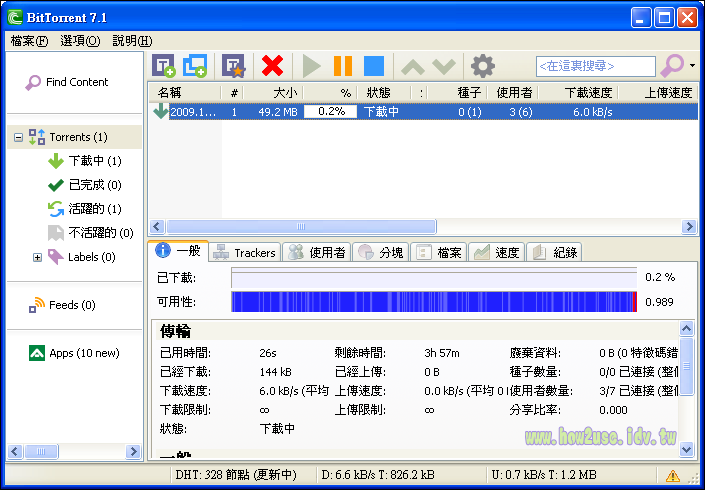Click the Add Torrent toolbar icon

(x=163, y=66)
